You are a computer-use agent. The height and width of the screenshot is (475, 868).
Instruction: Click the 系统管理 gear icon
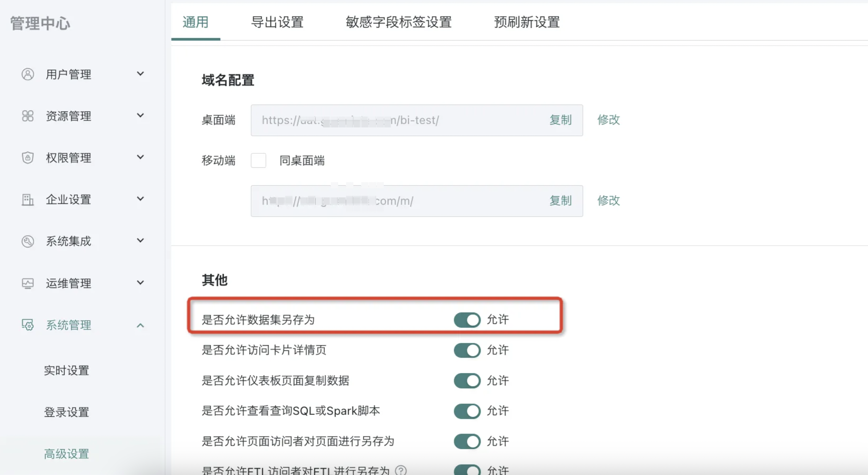pyautogui.click(x=28, y=325)
